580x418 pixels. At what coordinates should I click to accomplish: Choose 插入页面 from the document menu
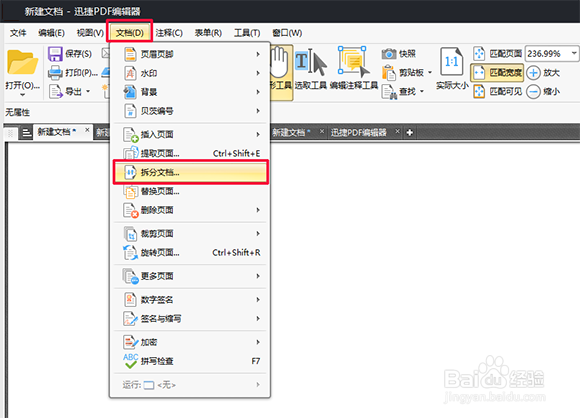pyautogui.click(x=191, y=134)
